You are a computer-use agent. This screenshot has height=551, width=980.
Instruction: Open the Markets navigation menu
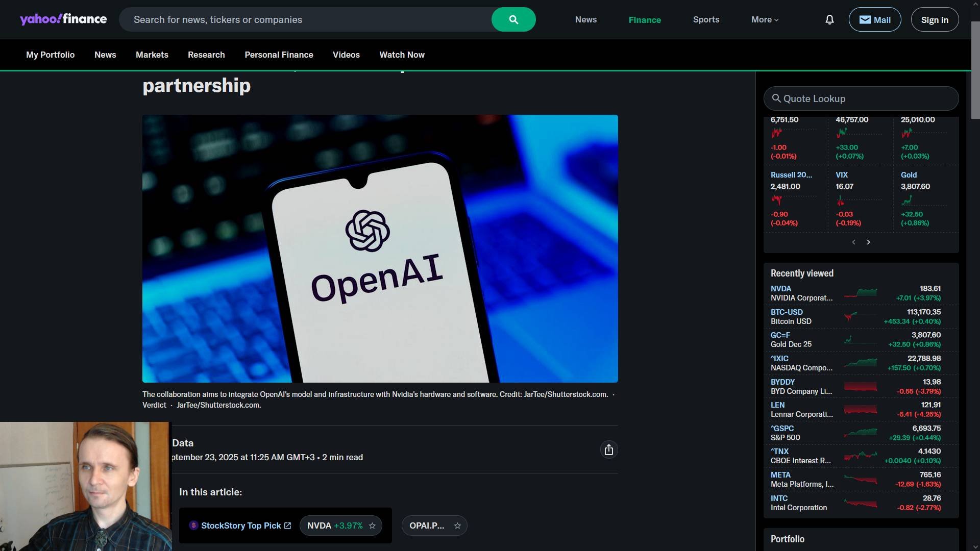point(152,55)
